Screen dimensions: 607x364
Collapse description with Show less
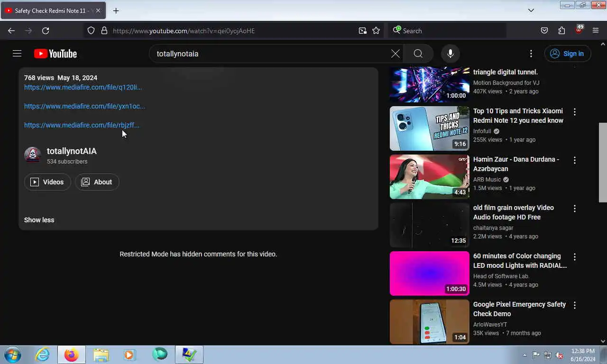click(x=39, y=220)
